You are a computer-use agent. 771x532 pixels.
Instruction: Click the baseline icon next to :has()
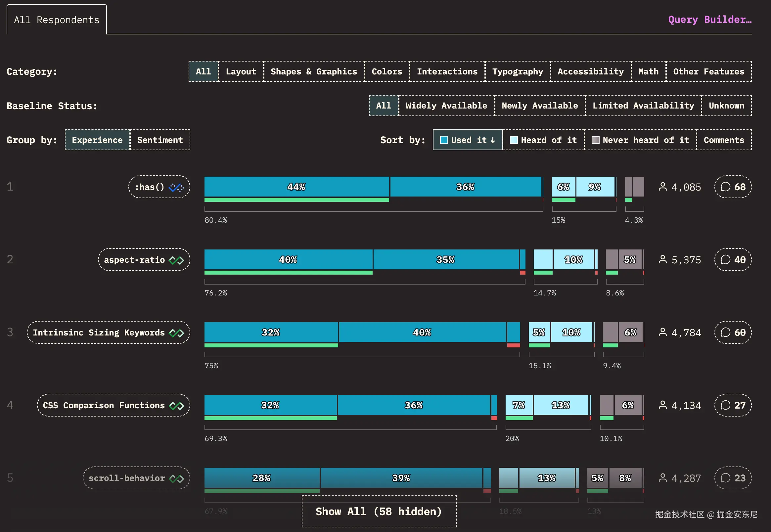(x=176, y=187)
